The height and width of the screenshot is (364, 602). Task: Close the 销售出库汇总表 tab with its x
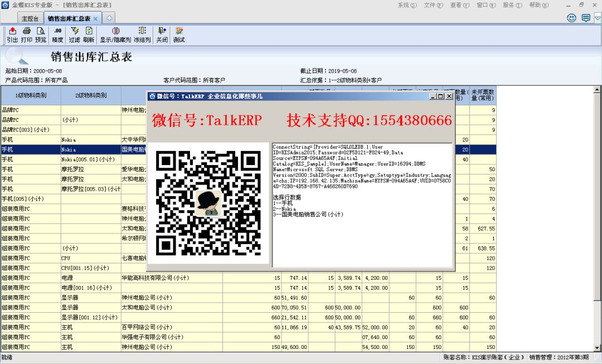(x=96, y=18)
